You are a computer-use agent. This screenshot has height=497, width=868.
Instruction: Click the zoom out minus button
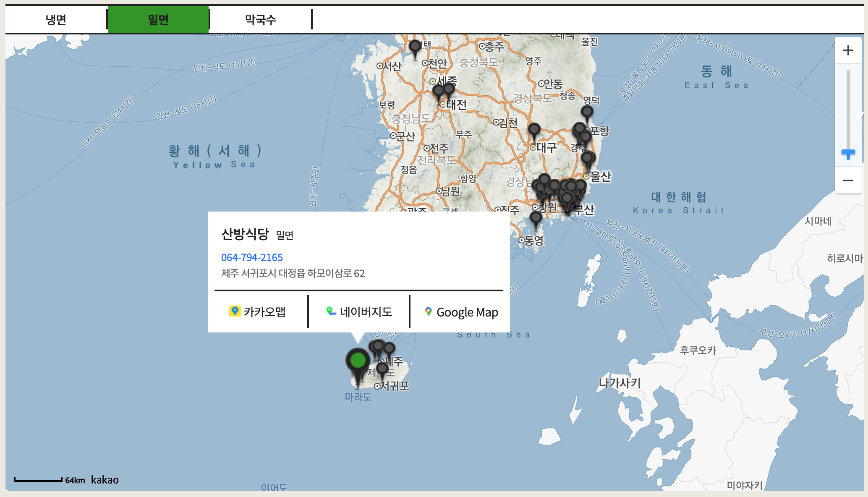click(848, 180)
